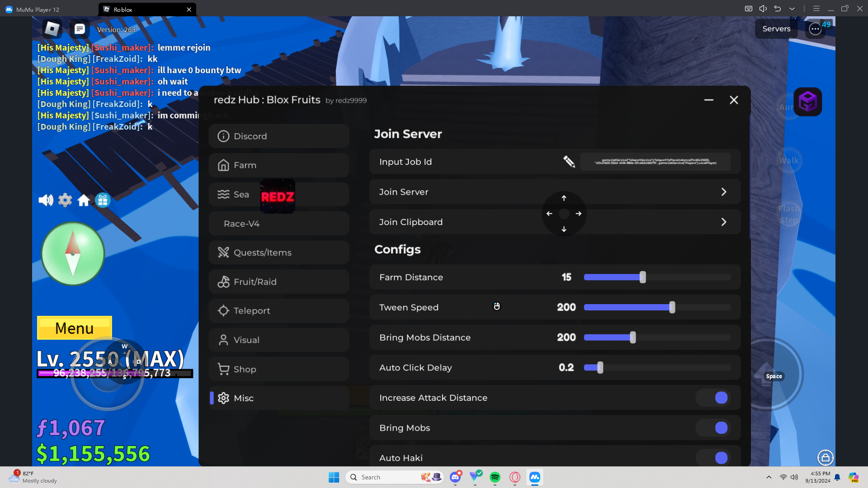Adjust the Auto Click Delay slider
868x488 pixels.
click(657, 367)
